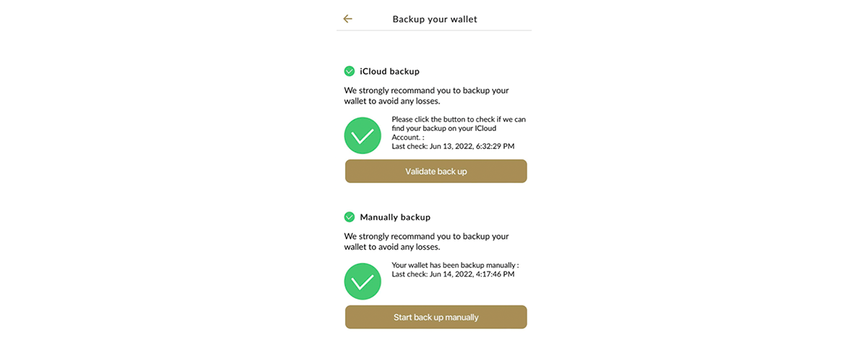Start back up manually
868x362 pixels.
[x=436, y=317]
